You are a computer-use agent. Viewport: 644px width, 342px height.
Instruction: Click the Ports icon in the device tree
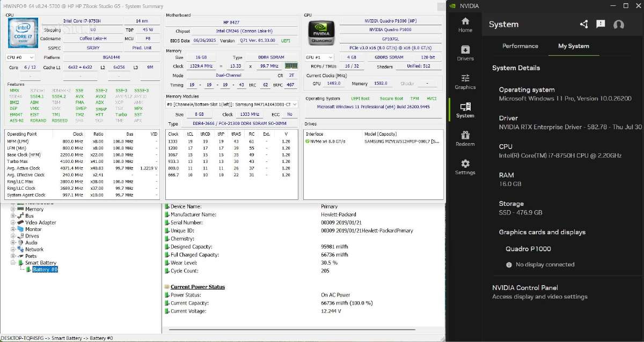tap(20, 256)
